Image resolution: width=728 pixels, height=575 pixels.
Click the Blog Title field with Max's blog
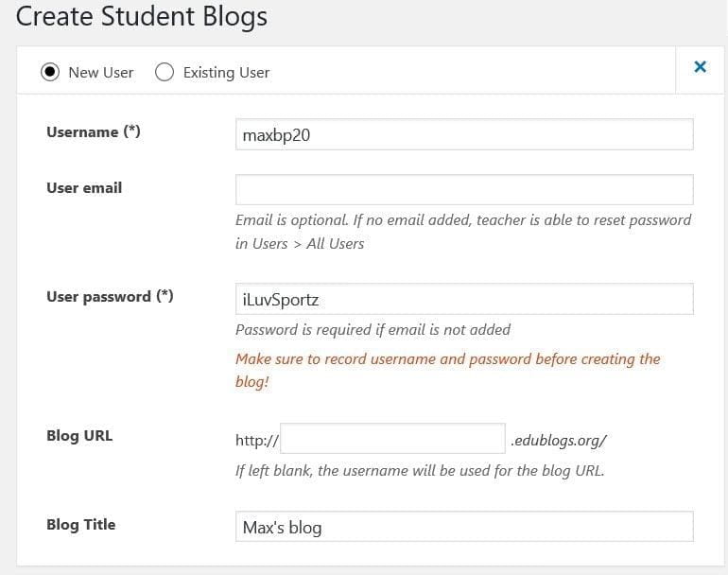pyautogui.click(x=464, y=527)
